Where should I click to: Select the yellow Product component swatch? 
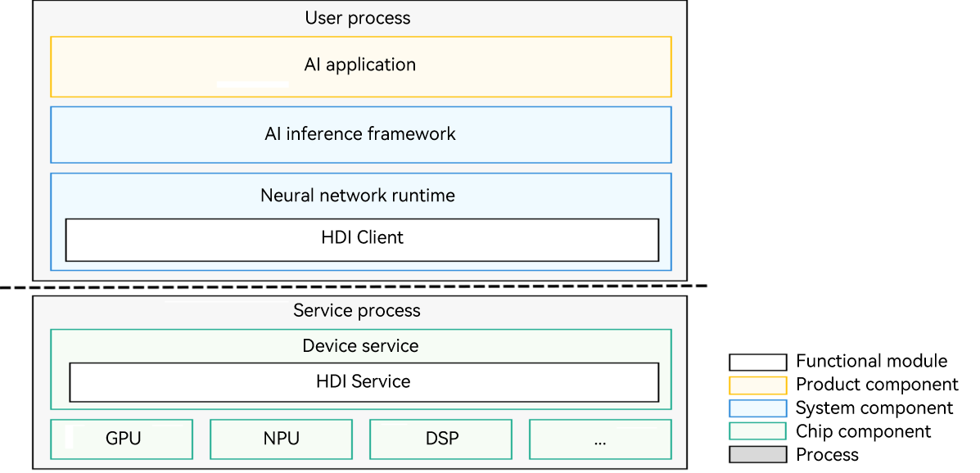[x=757, y=385]
